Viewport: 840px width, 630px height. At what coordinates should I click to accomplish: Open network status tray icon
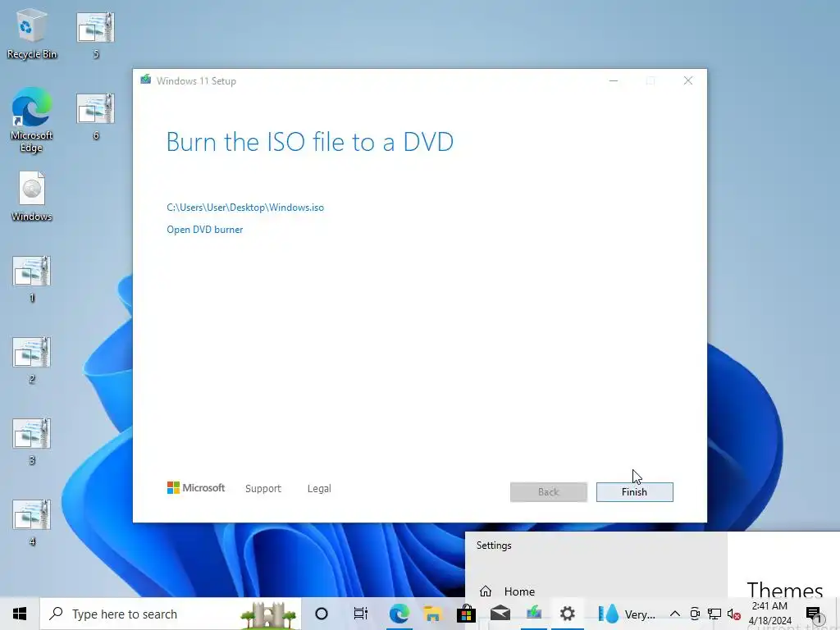pyautogui.click(x=714, y=614)
